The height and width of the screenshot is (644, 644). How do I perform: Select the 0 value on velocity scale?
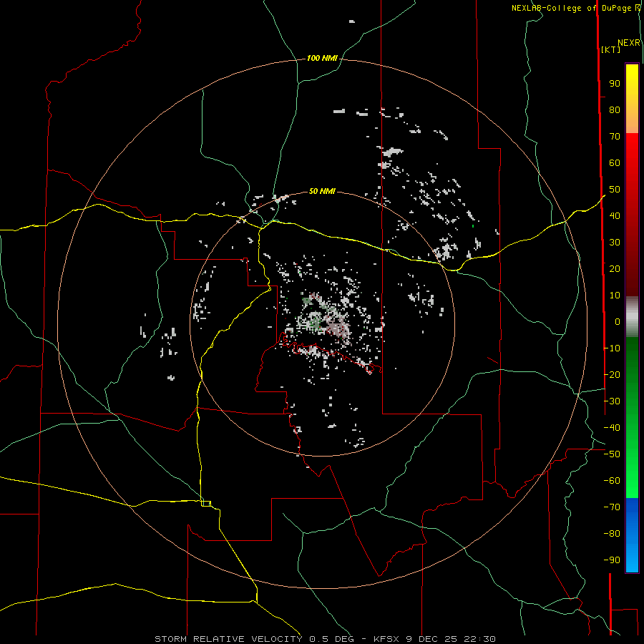618,321
